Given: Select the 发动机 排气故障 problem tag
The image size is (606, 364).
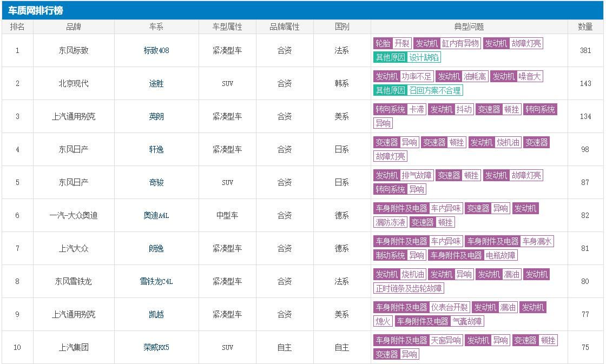Looking at the screenshot, I should coord(404,175).
